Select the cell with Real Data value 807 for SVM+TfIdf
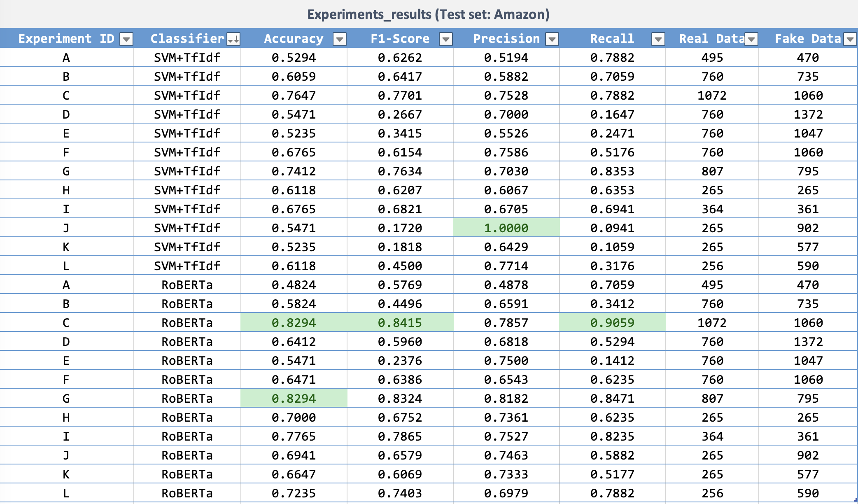 [712, 171]
